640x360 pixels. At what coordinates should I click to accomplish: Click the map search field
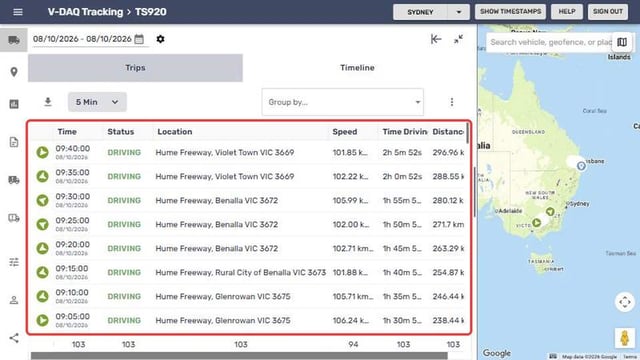click(550, 42)
